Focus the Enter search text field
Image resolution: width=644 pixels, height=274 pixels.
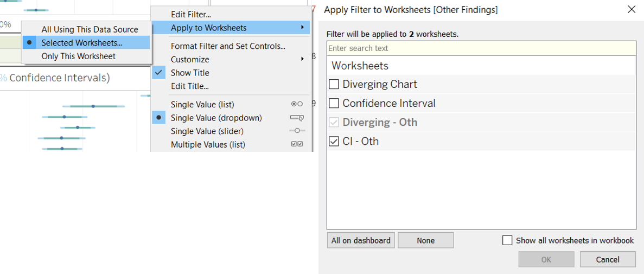click(481, 48)
